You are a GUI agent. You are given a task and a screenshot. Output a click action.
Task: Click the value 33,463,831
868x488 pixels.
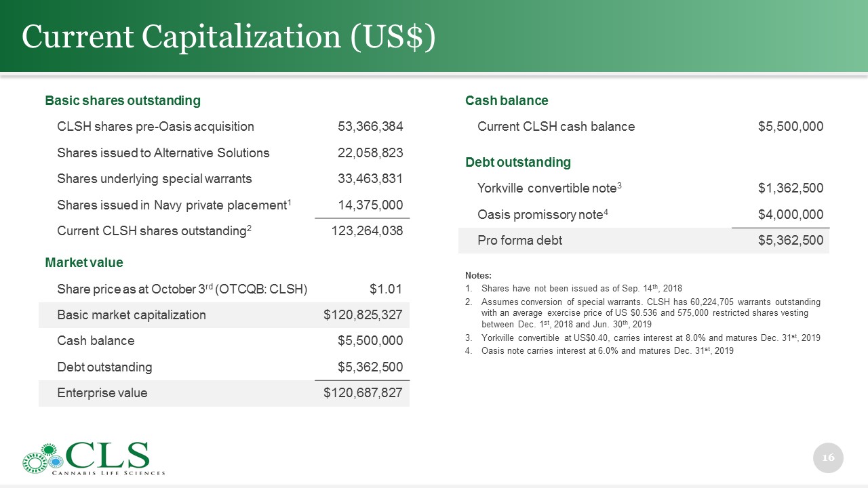(370, 179)
